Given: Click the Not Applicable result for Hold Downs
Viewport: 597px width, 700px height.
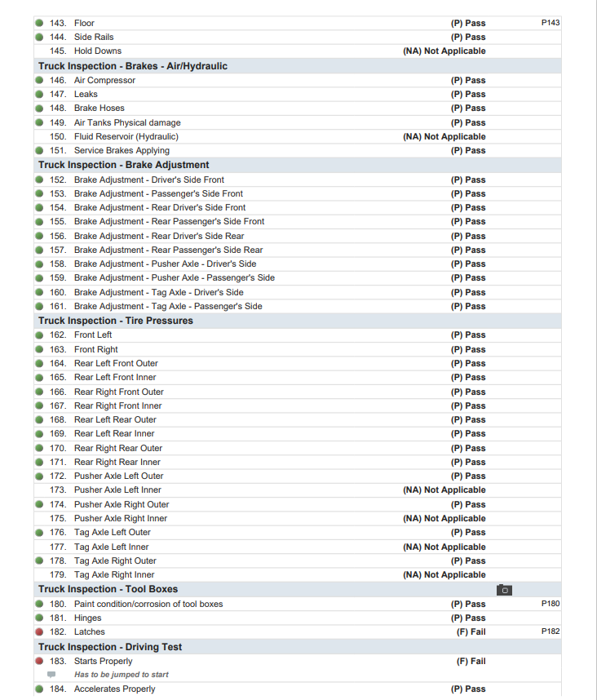Looking at the screenshot, I should coord(444,51).
